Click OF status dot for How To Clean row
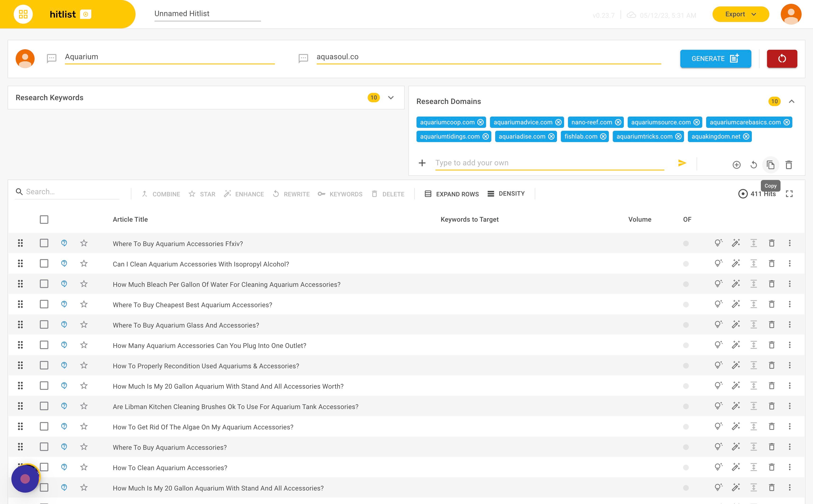This screenshot has height=504, width=813. coord(685,467)
